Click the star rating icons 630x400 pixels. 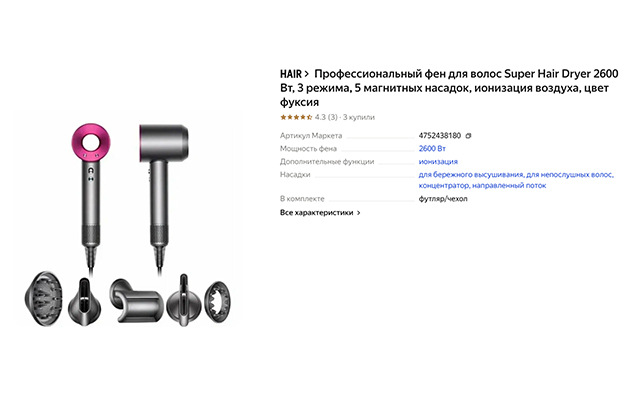click(x=296, y=117)
